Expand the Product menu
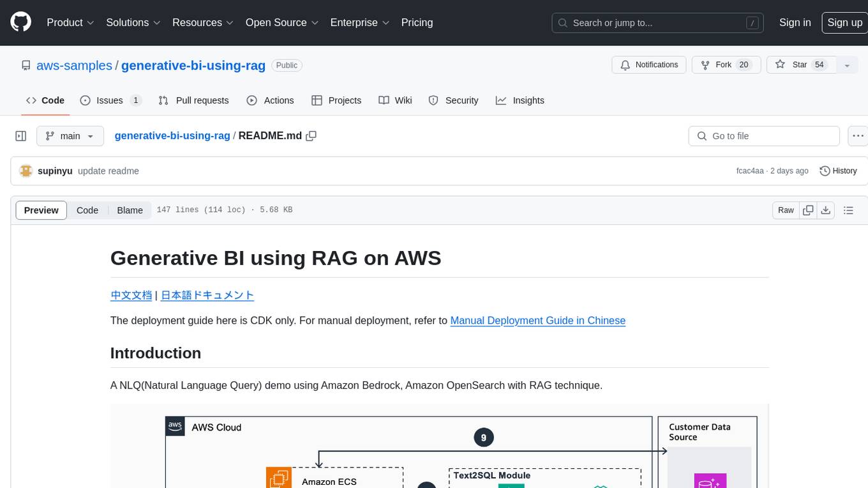The image size is (868, 488). coord(70,22)
